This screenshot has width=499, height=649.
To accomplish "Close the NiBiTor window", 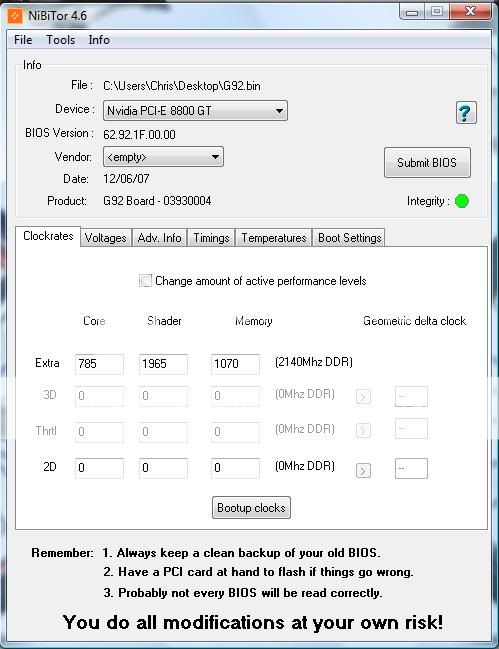I will [x=471, y=12].
